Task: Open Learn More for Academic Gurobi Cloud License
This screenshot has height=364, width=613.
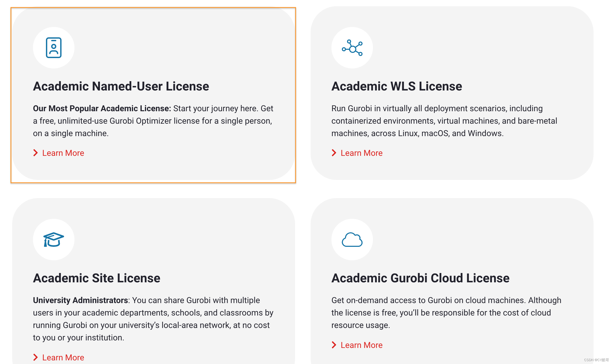Action: coord(362,345)
